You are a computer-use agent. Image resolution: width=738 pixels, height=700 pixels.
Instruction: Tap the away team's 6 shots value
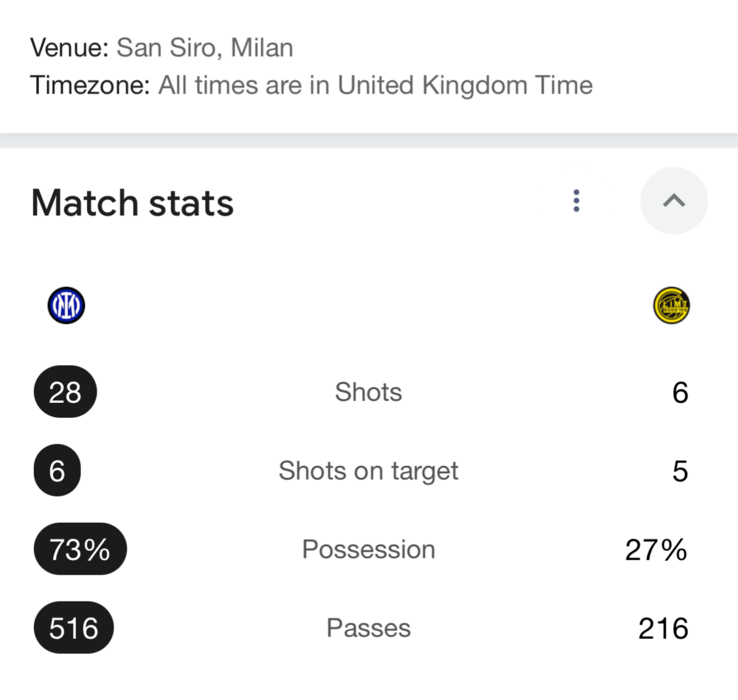pos(680,392)
